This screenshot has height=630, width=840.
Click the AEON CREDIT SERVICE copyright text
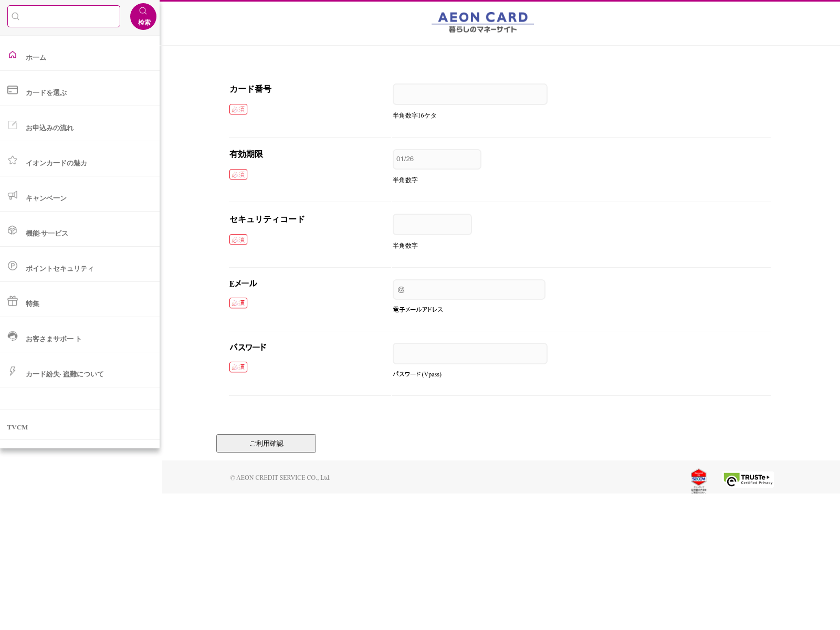click(280, 478)
